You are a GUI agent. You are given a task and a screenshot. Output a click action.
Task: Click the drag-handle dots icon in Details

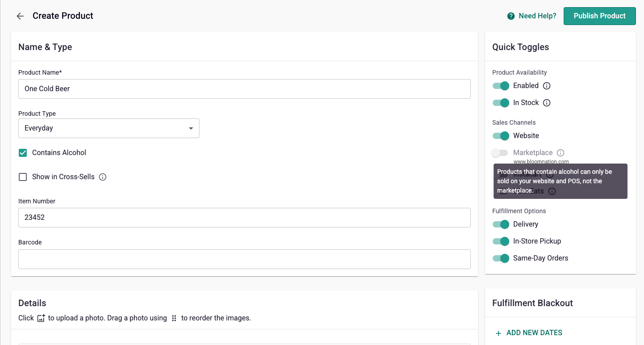(174, 318)
